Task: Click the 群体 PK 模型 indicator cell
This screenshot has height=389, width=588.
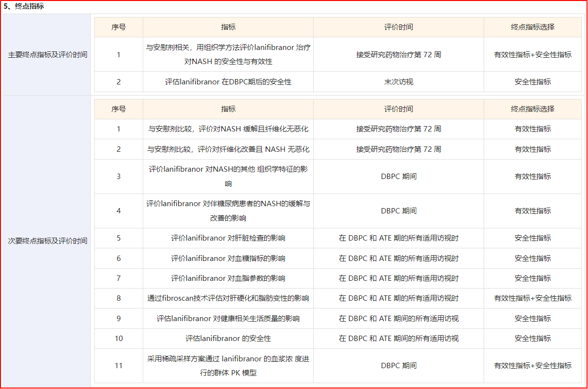Action: pyautogui.click(x=228, y=366)
